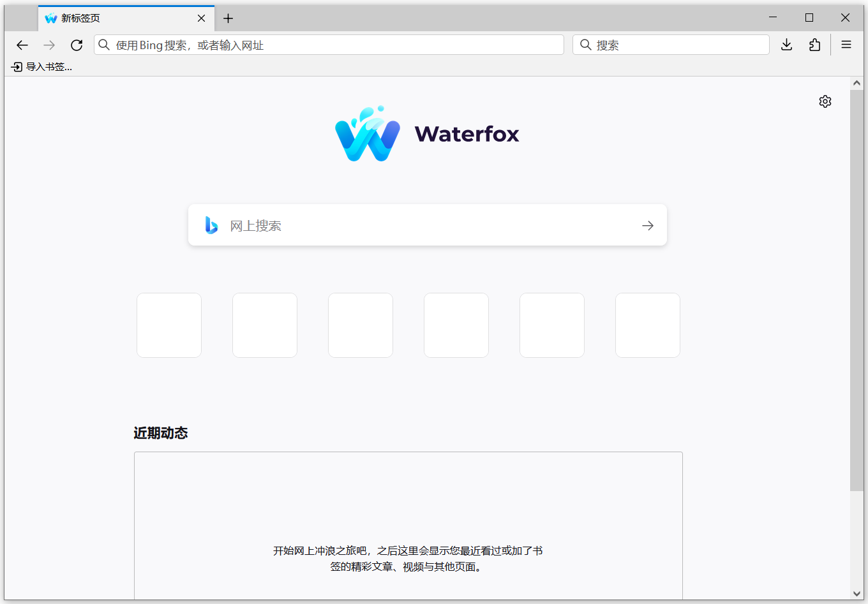This screenshot has height=604, width=868.
Task: Open the downloads panel
Action: pos(787,45)
